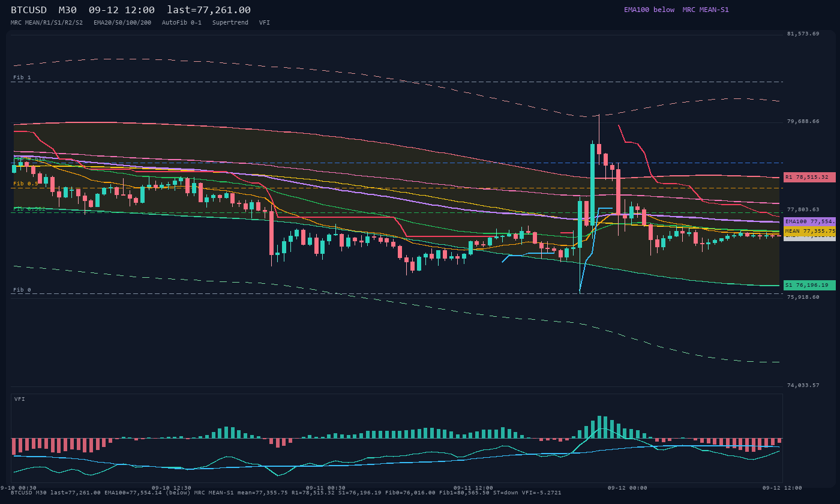840x504 pixels.
Task: Click the 81,573.69 price axis label
Action: click(x=803, y=34)
